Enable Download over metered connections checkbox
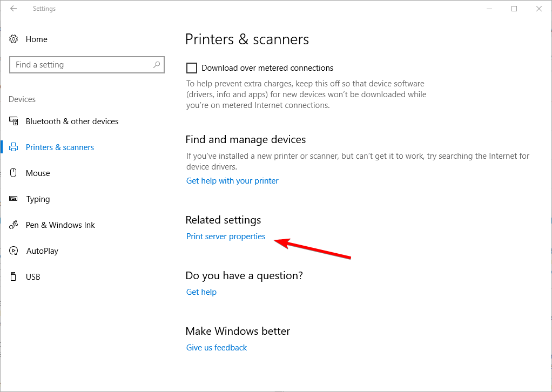This screenshot has width=552, height=392. tap(192, 68)
